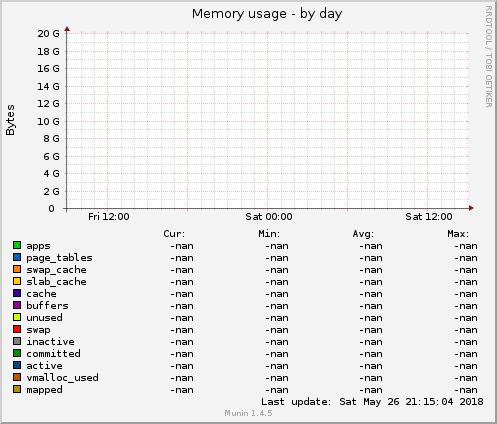The image size is (497, 424).
Task: Click the 'page_tables' legend label
Action: coord(59,258)
